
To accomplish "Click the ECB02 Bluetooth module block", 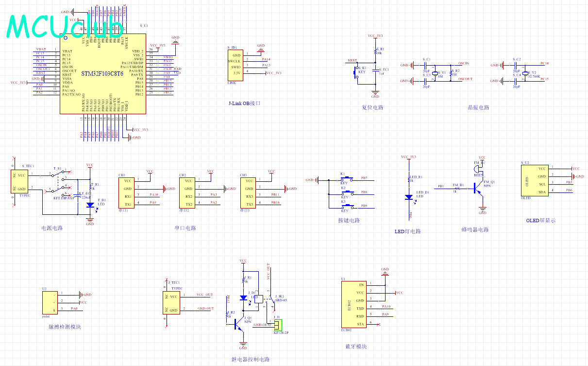I will click(x=353, y=304).
